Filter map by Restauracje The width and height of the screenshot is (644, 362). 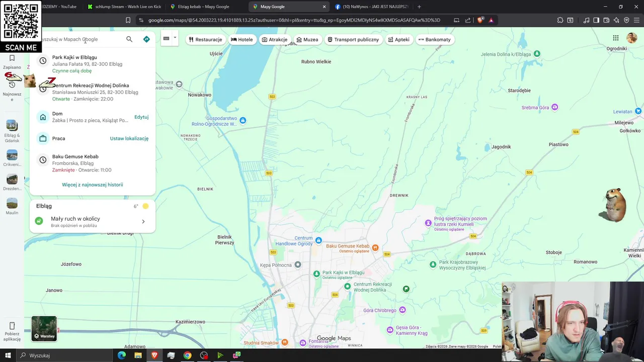[x=205, y=39]
